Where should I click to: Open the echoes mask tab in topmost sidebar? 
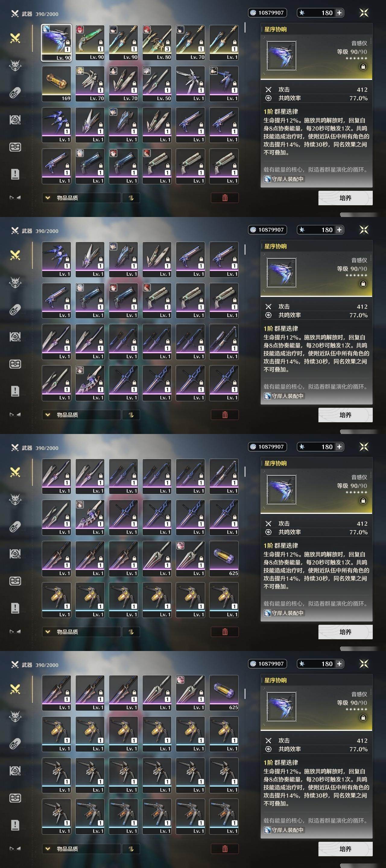click(15, 65)
